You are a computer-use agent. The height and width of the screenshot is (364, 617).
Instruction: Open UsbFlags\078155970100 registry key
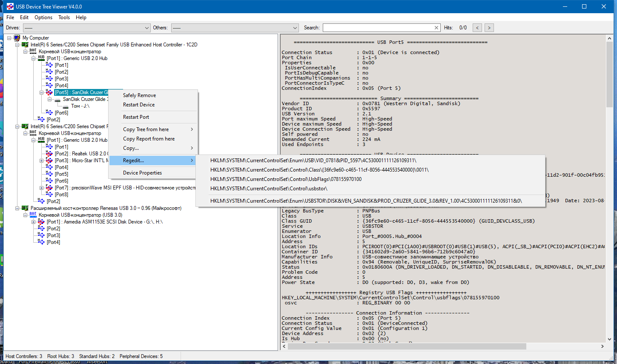(x=370, y=179)
